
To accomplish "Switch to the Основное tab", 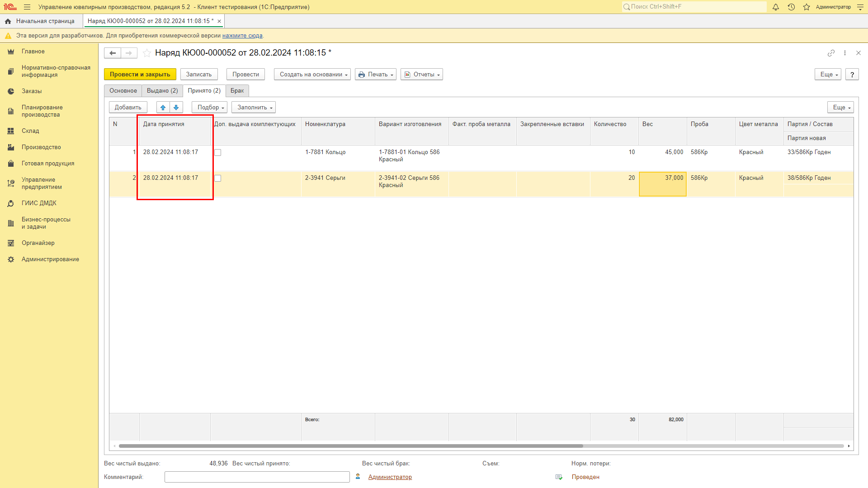I will click(123, 91).
